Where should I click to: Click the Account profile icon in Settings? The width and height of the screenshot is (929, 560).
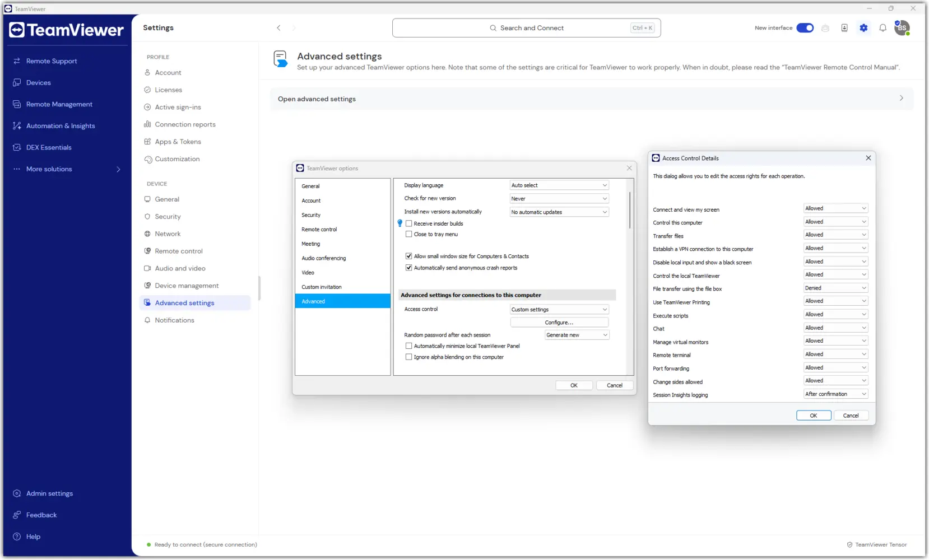pos(147,73)
